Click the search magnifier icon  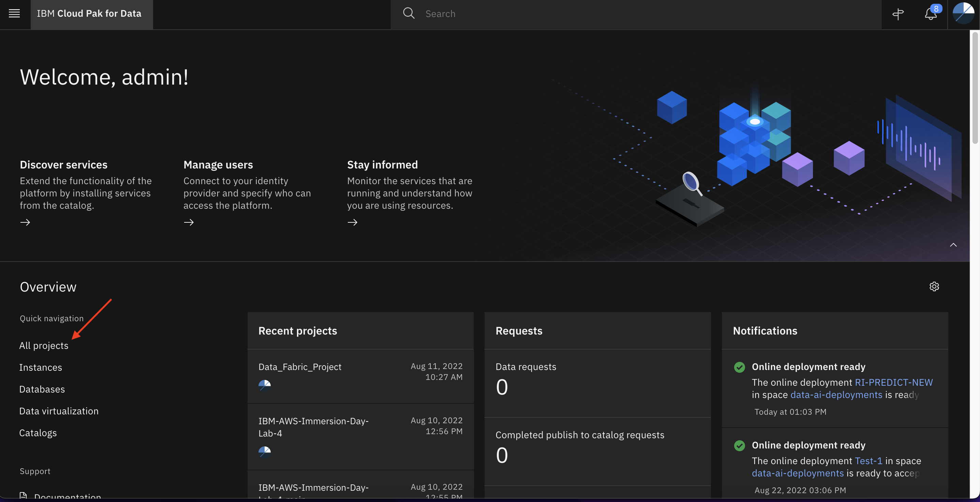(409, 13)
